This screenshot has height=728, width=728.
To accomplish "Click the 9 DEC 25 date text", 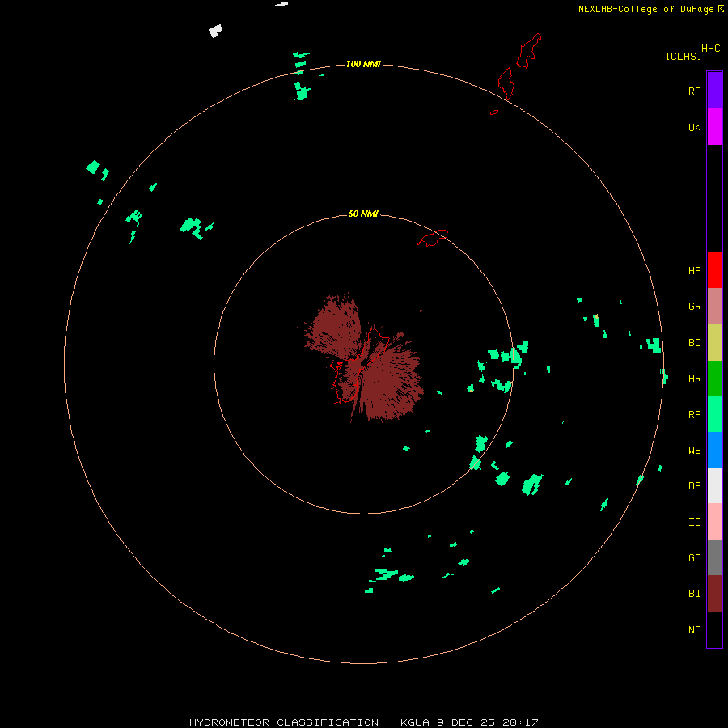I will (466, 722).
